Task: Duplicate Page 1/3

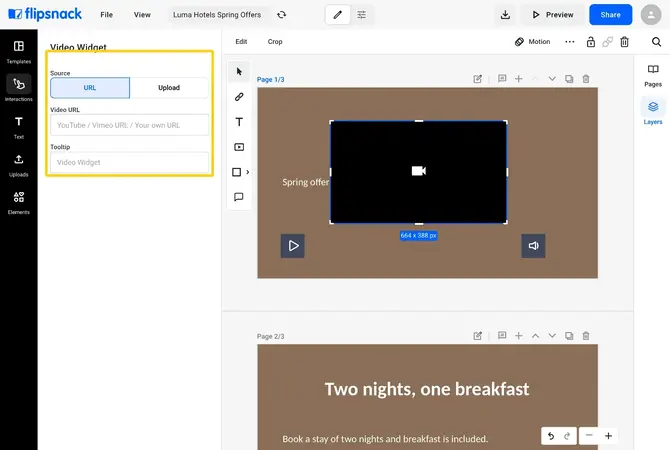Action: (x=569, y=79)
